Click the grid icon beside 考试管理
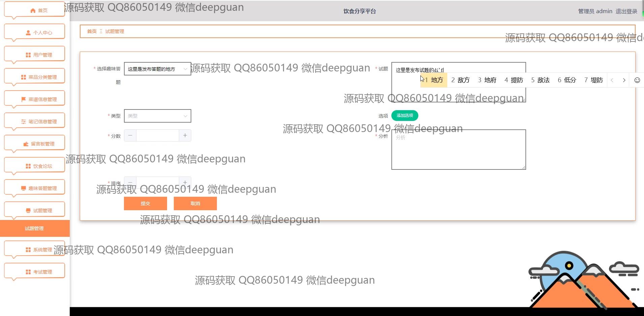Viewport: 644px width, 316px height. click(x=28, y=272)
